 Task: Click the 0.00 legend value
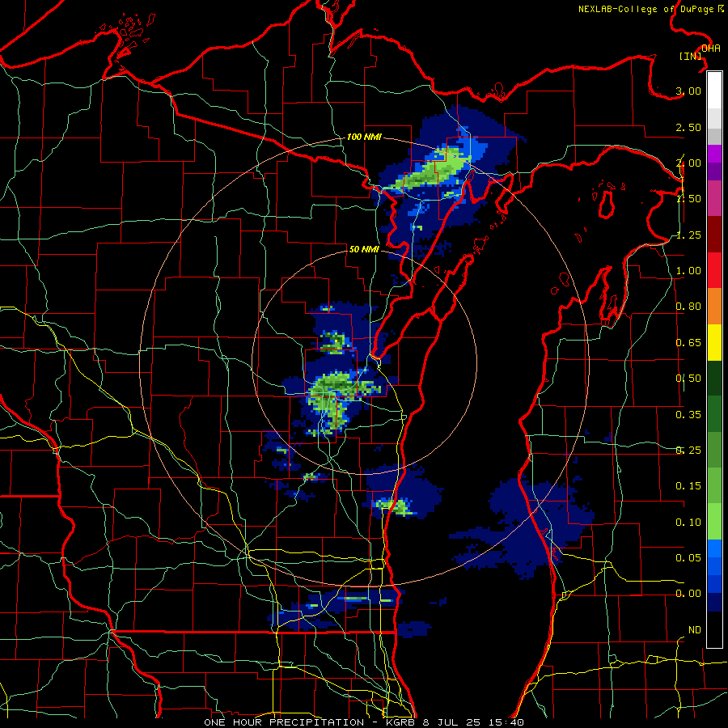coord(688,594)
